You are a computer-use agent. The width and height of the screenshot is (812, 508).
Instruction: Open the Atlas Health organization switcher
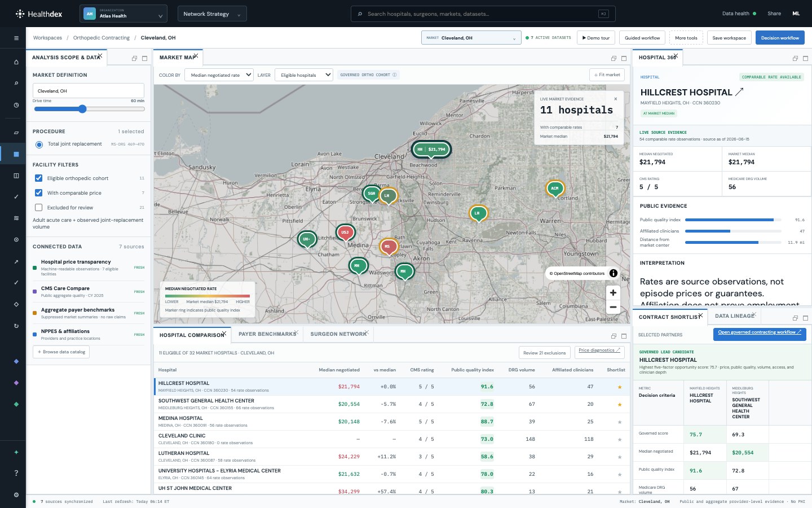pyautogui.click(x=123, y=14)
